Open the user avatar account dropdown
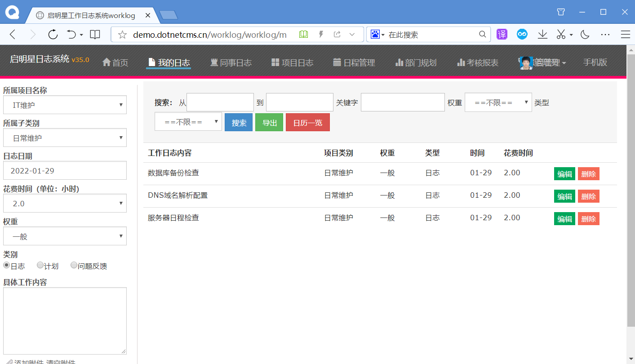The image size is (635, 364). (x=542, y=63)
